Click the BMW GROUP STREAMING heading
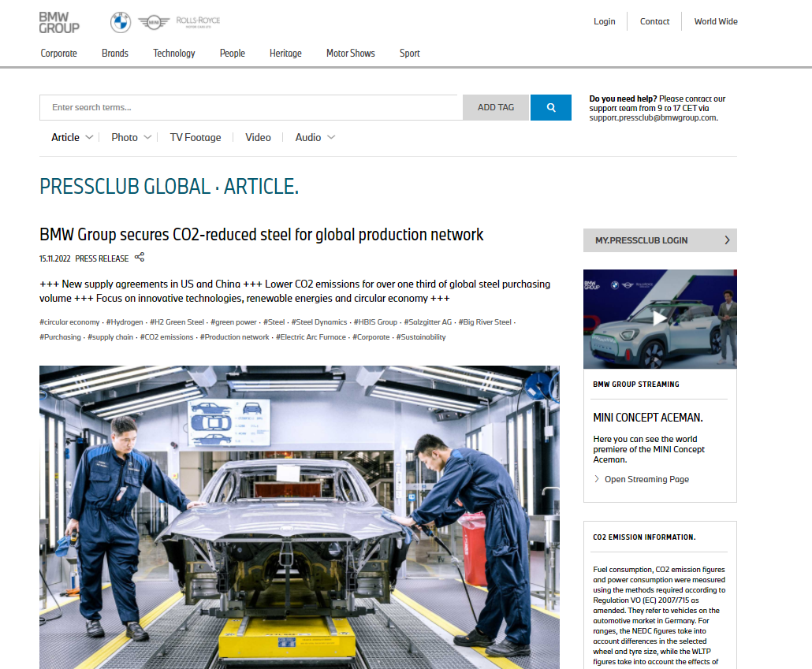The height and width of the screenshot is (669, 812). coord(636,385)
